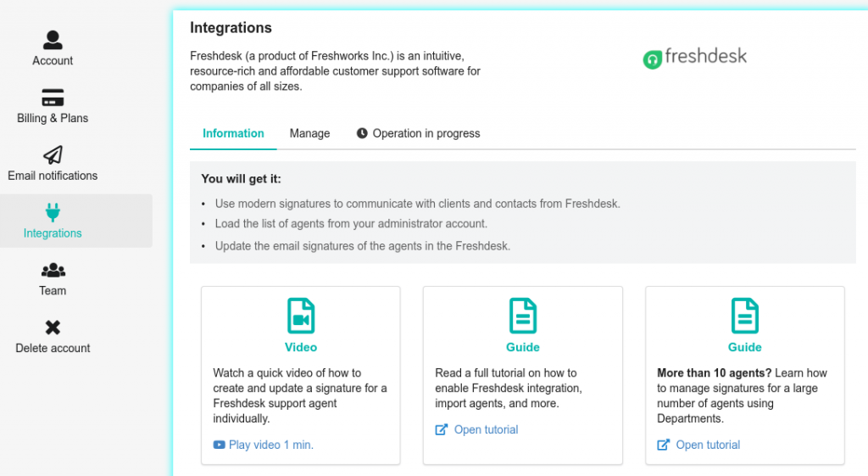Click 'Load the list of agents' bullet
868x476 pixels.
[x=351, y=223]
